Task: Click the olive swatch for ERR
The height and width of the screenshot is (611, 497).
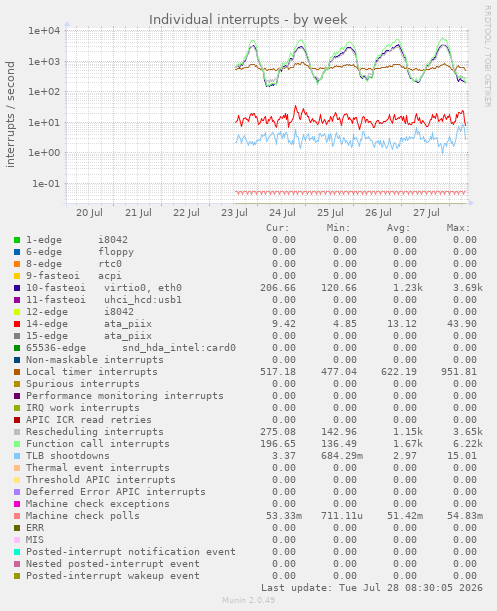Action: pos(17,528)
